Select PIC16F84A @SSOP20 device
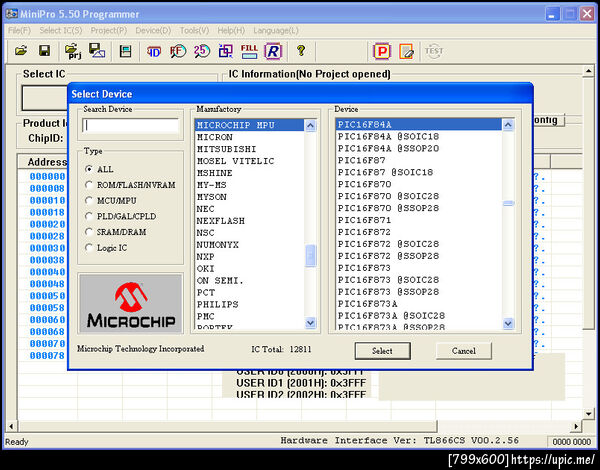This screenshot has height=470, width=600. [419, 149]
